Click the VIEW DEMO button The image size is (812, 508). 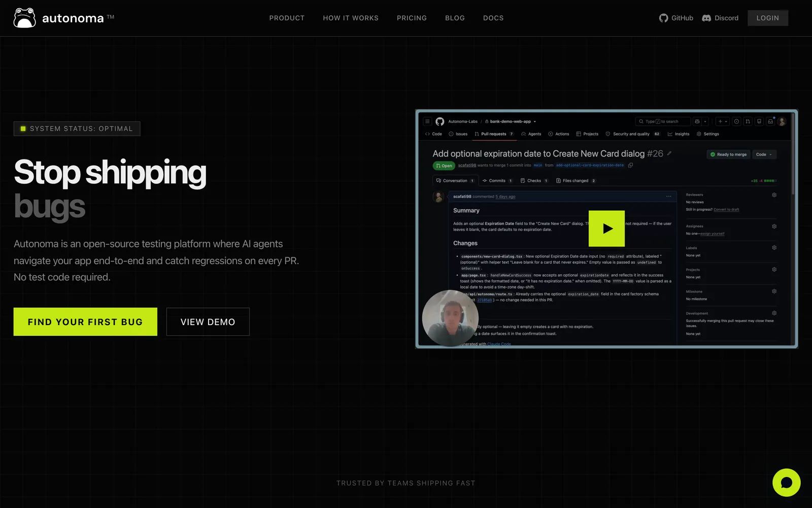(208, 322)
